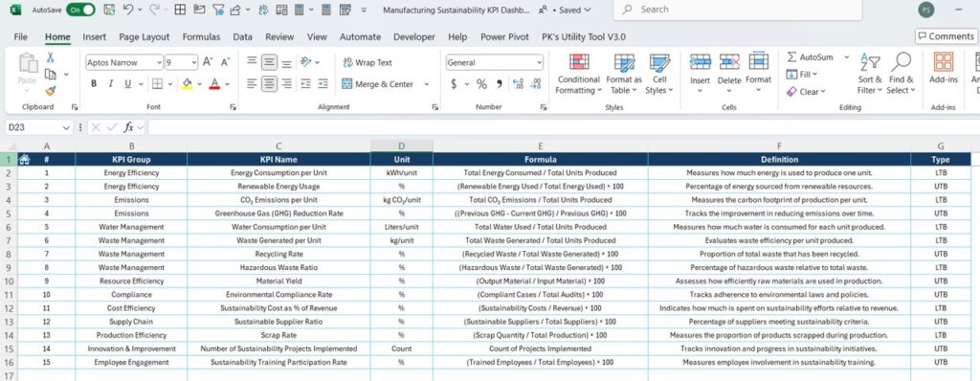980x381 pixels.
Task: Select column D header
Action: [x=401, y=146]
